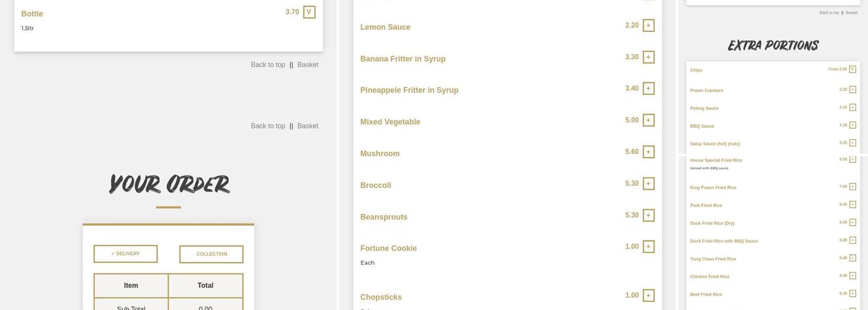Add Pineappele Fritter in Syrup to basket

pyautogui.click(x=649, y=89)
